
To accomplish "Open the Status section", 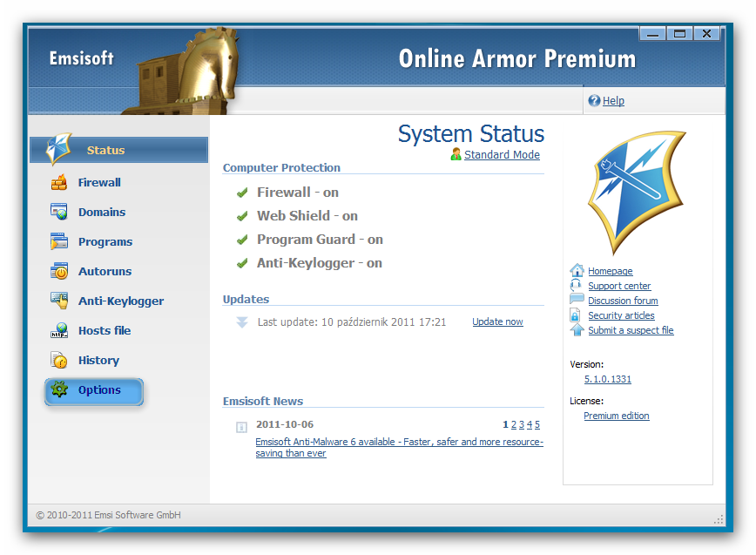I will pos(119,150).
